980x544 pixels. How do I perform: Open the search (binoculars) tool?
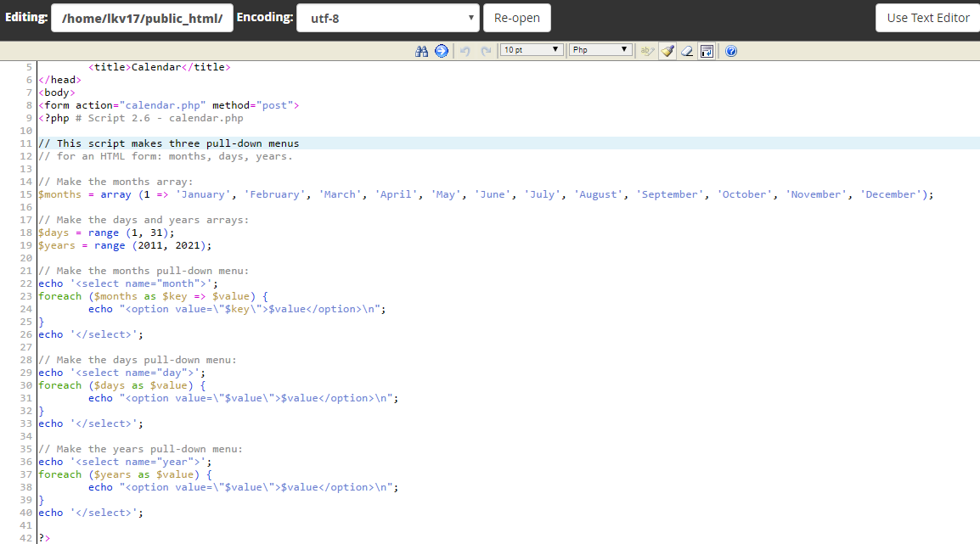[422, 51]
